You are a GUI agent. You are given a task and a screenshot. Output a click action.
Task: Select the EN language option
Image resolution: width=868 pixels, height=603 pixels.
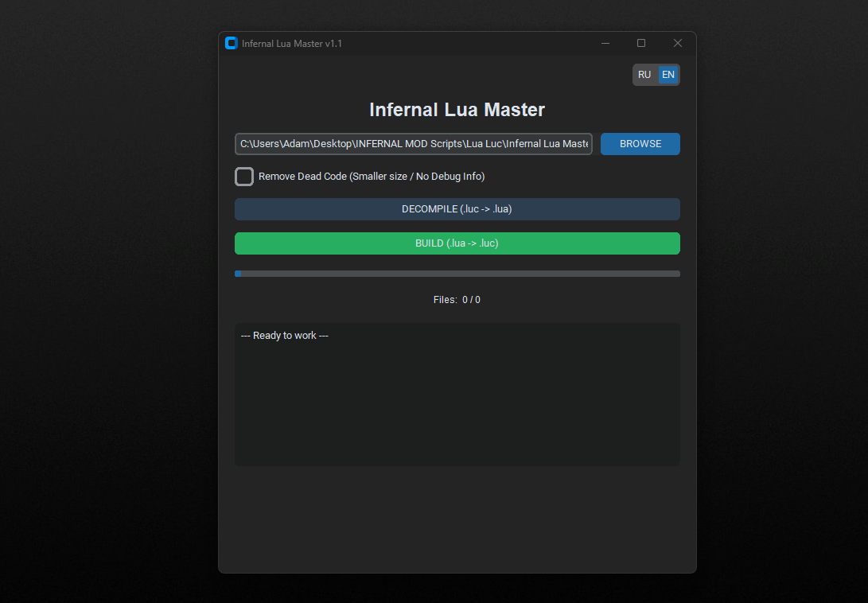tap(668, 75)
